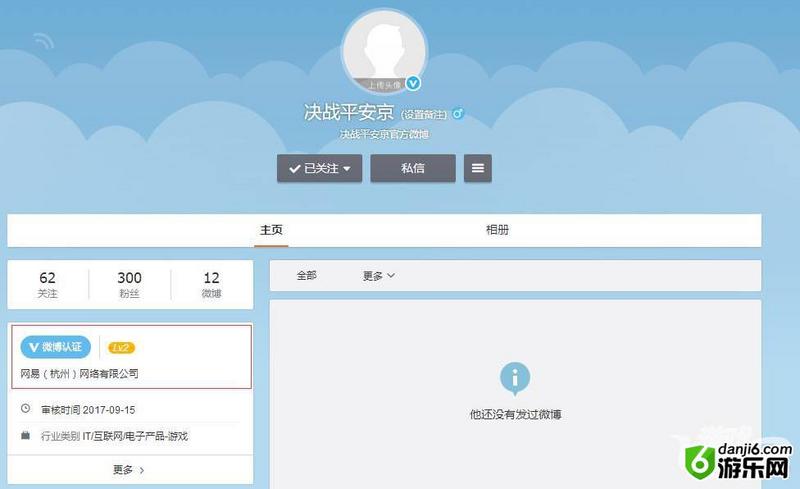Screen dimensions: 800x489
Task: Open the hamburger menu button
Action: click(x=478, y=168)
